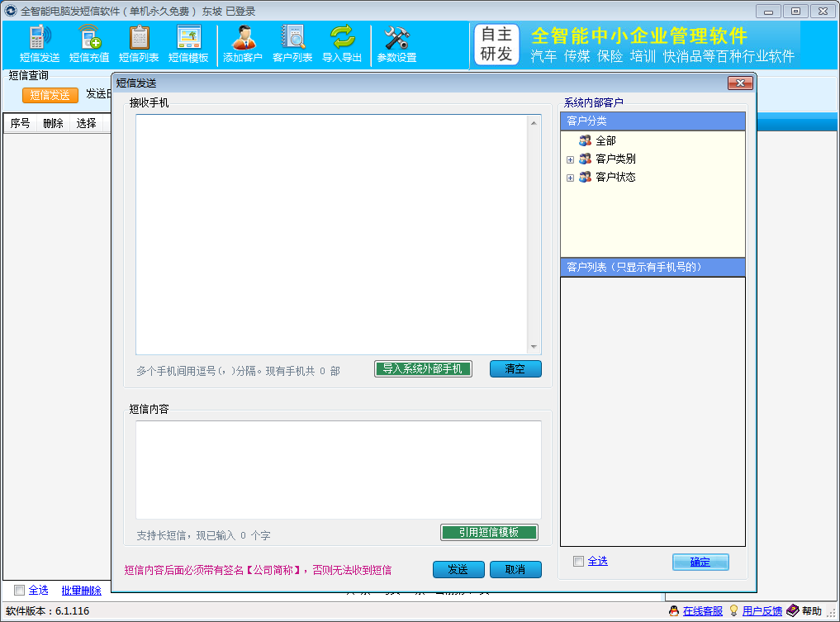Click 引用短信模板 to insert a template
This screenshot has width=840, height=622.
(488, 532)
